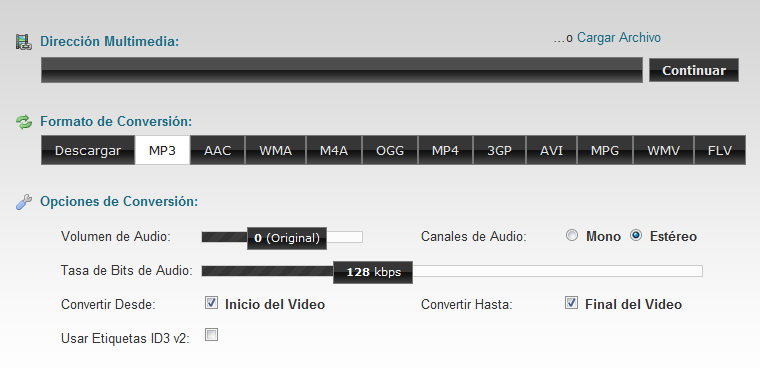
Task: Click the film strip icon beside Dirección Multimedia
Action: (x=24, y=42)
